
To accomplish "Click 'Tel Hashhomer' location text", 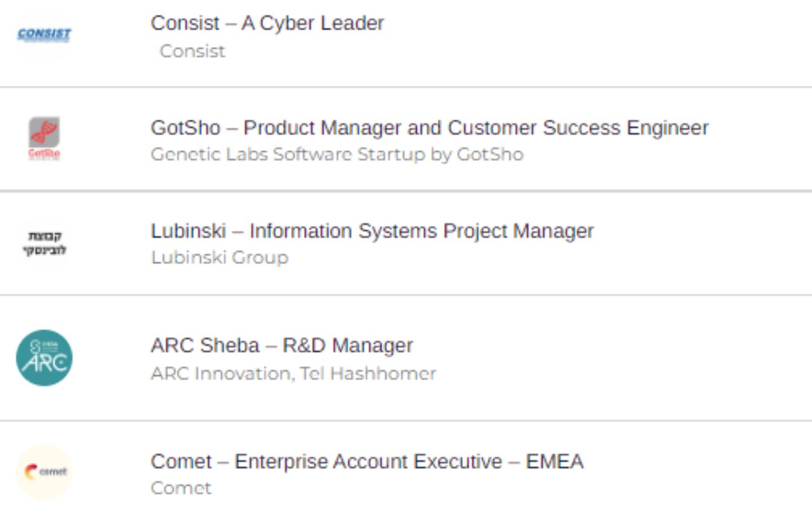I will (368, 373).
